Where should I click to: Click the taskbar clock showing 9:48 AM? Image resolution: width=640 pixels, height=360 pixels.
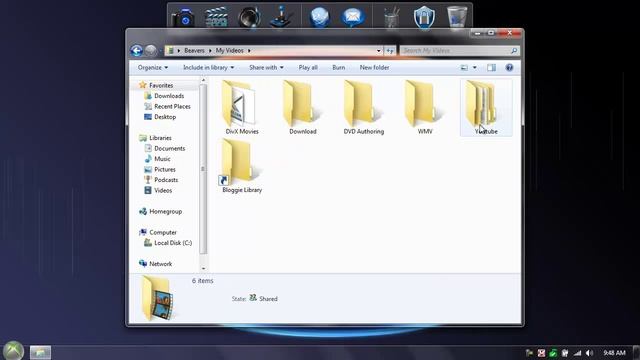coord(614,353)
